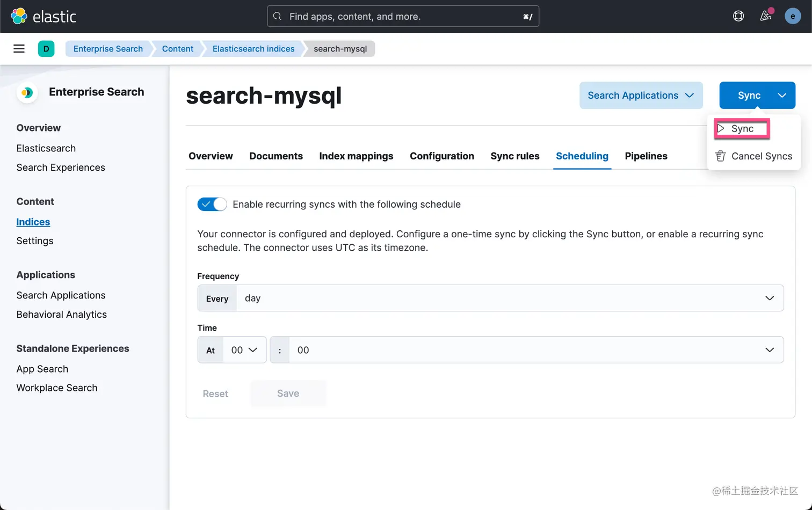Click the 'Applications' sidebar section heading
Image resolution: width=812 pixels, height=510 pixels.
coord(46,275)
